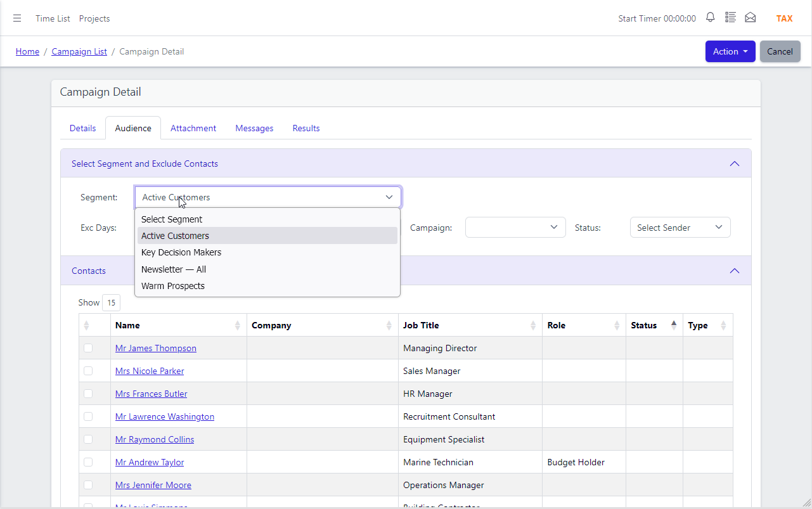Viewport: 812px width, 509px height.
Task: Collapse the Contacts panel chevron
Action: 735,271
